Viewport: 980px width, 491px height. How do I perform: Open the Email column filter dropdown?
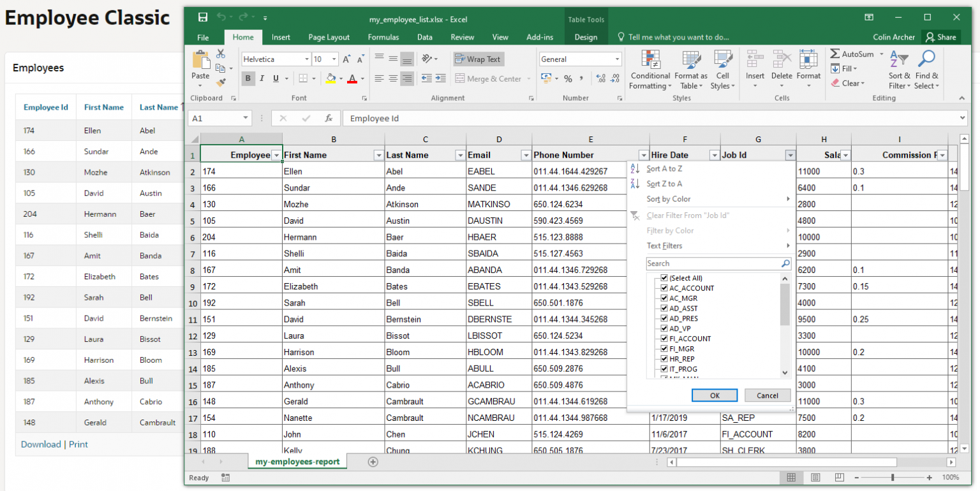point(526,155)
